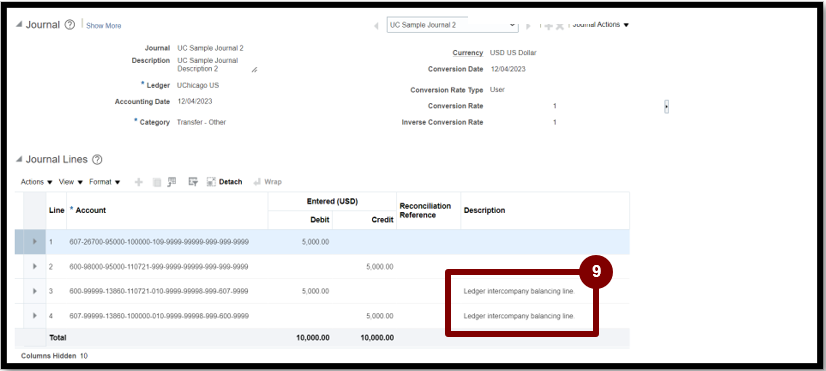
Task: Click the 5,000.00 debit in line 1
Action: [316, 242]
